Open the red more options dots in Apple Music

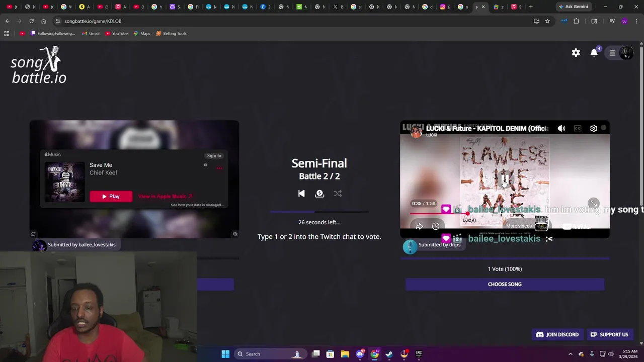(x=219, y=168)
